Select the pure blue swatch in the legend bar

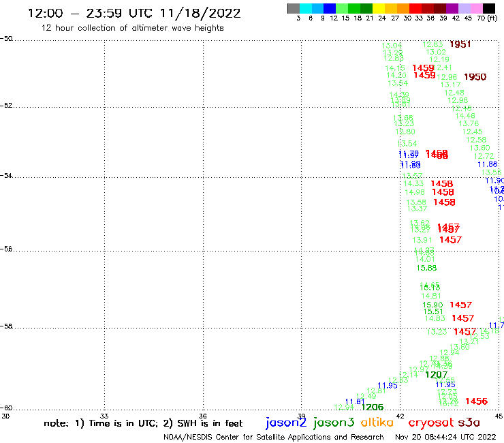(x=330, y=8)
